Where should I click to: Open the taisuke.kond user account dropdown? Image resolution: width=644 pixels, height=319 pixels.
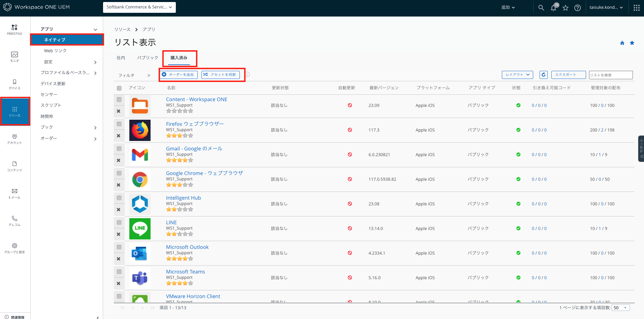click(606, 7)
